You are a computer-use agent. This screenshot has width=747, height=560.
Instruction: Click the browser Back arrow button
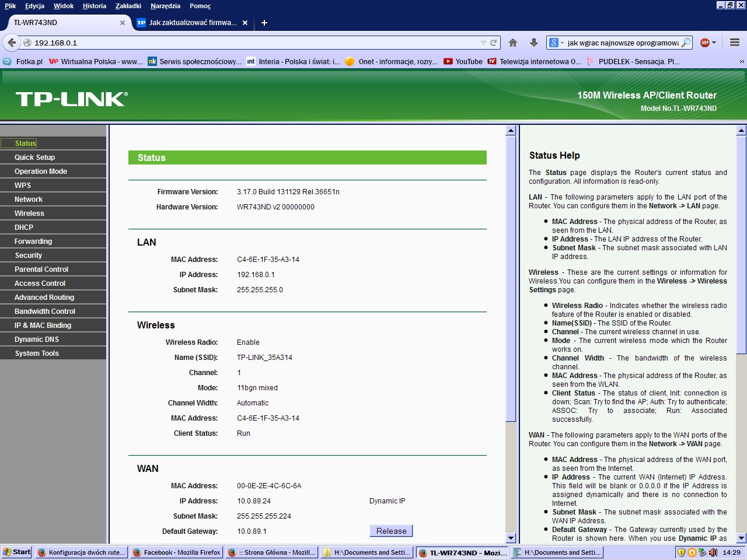click(x=11, y=43)
